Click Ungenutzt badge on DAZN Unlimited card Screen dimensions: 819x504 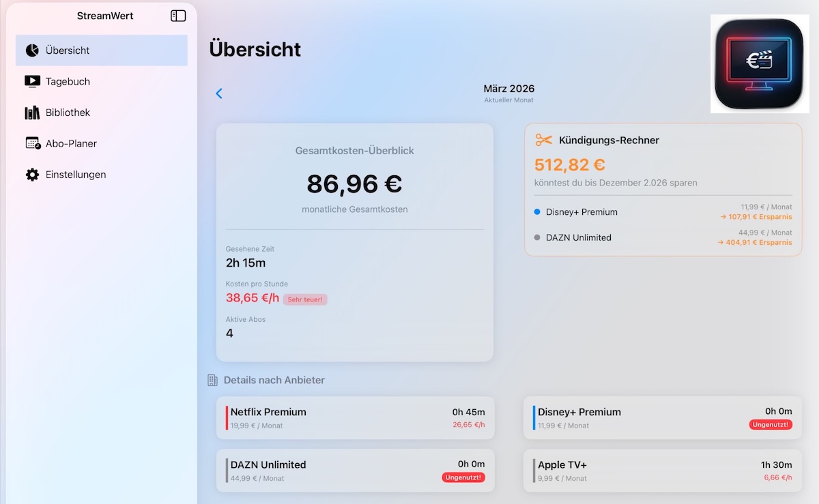[x=463, y=477]
